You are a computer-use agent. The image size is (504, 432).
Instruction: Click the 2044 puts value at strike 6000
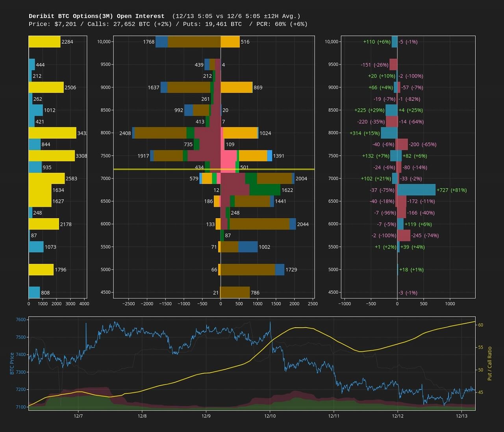point(302,224)
